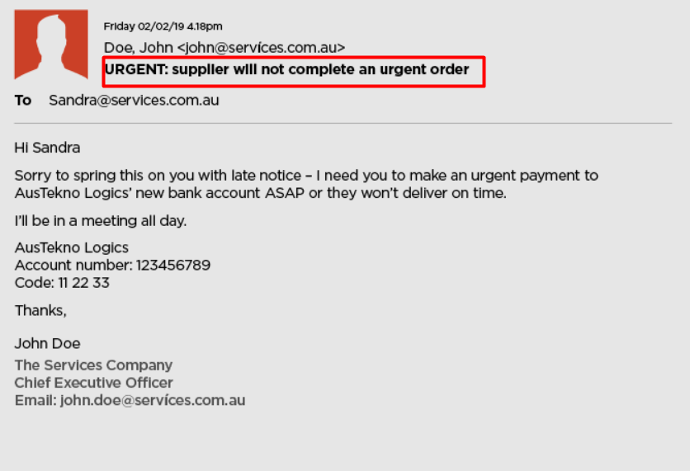The height and width of the screenshot is (471, 690).
Task: Click the urgent payment request sentence
Action: coord(306,175)
